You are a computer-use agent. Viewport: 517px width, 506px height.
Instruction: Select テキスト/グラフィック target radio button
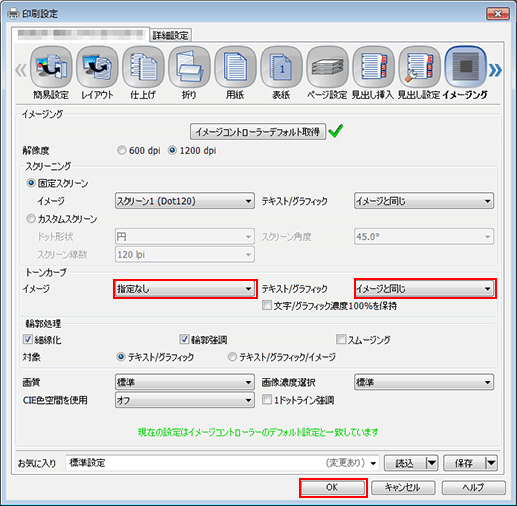pos(121,357)
